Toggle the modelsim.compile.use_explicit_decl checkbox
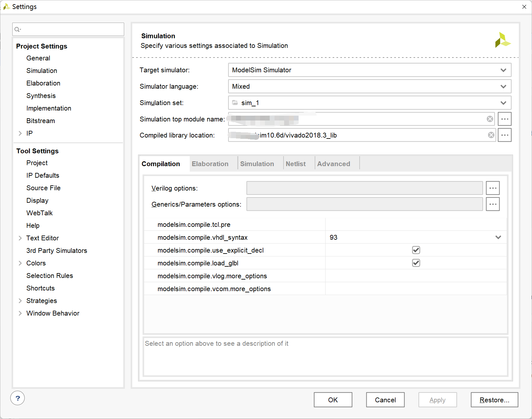 [x=416, y=250]
